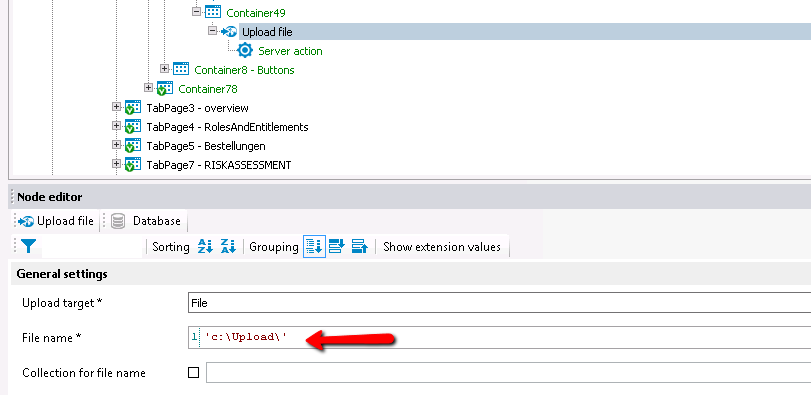This screenshot has height=395, width=811.
Task: Click the Upload target label
Action: pyautogui.click(x=62, y=303)
